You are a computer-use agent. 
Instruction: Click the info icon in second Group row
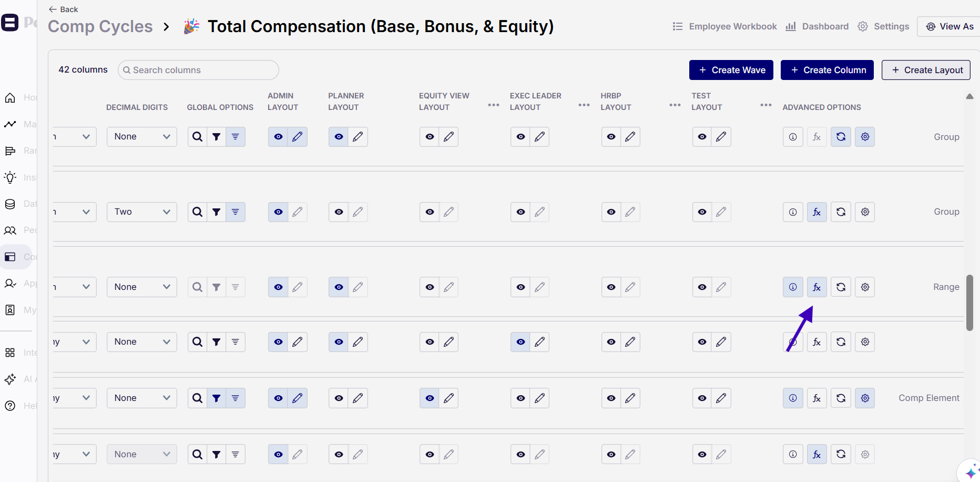(793, 212)
